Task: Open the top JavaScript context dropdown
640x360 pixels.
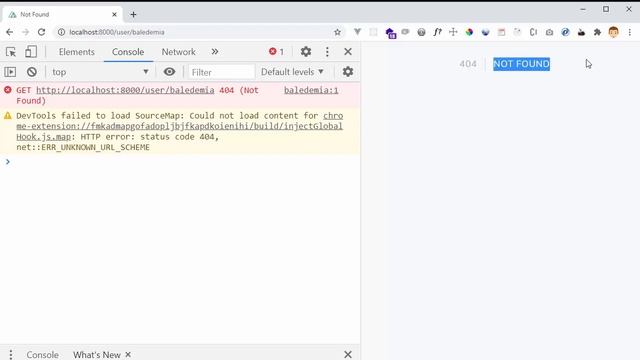Action: (x=100, y=72)
